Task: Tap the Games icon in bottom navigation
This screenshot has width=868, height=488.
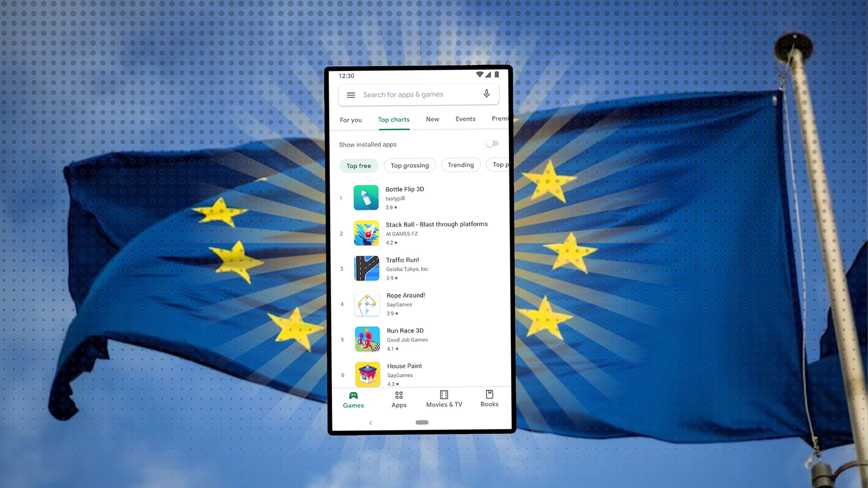Action: (352, 398)
